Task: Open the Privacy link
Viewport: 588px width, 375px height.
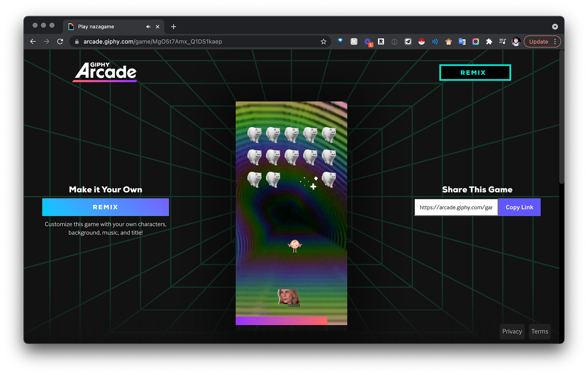Action: pos(512,331)
